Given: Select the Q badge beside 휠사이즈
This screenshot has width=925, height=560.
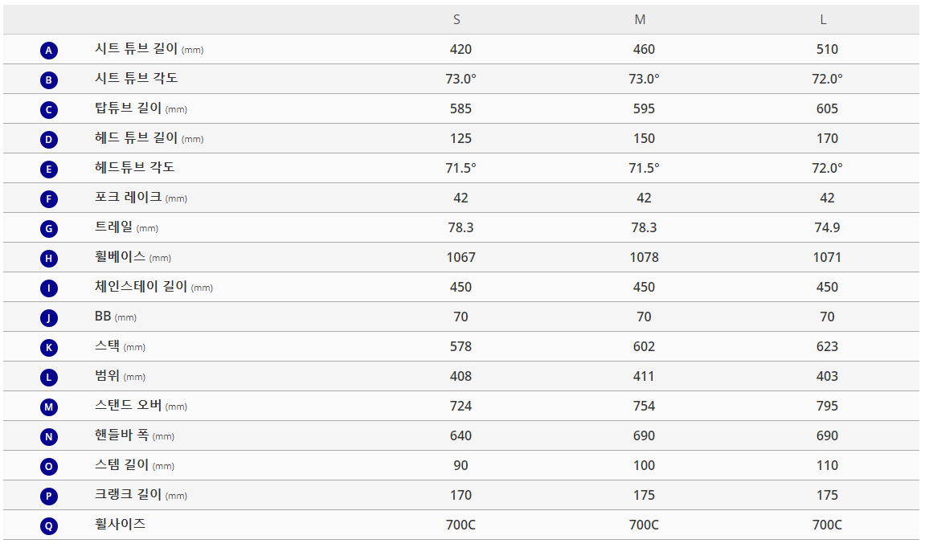Looking at the screenshot, I should 49,525.
